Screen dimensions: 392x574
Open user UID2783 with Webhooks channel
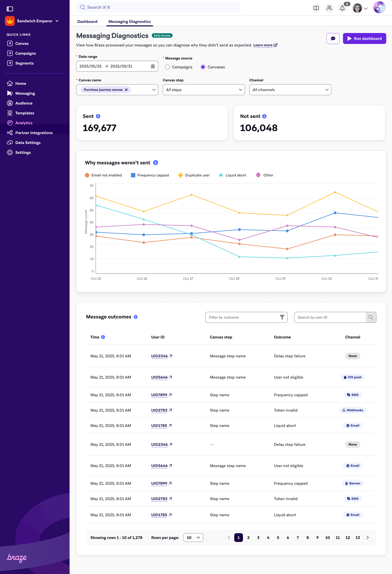(161, 410)
